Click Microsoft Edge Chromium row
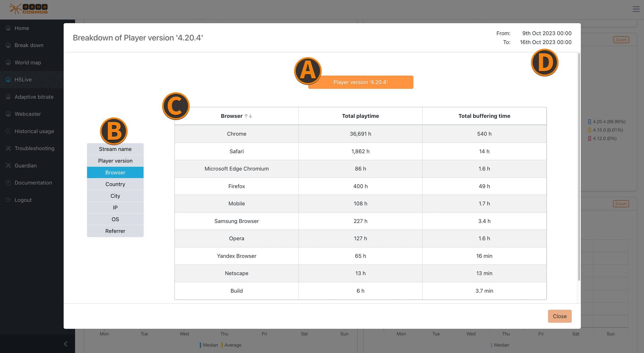Screen dimensions: 644x353 [x=360, y=169]
